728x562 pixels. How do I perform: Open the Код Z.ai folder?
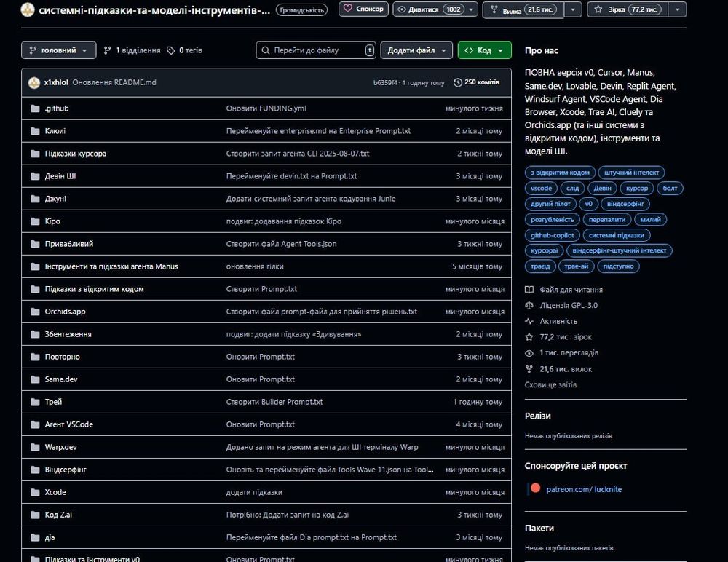[x=58, y=515]
